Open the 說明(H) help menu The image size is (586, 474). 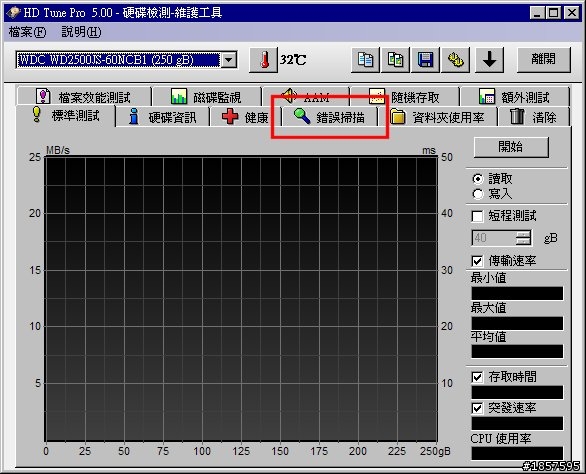coord(81,32)
